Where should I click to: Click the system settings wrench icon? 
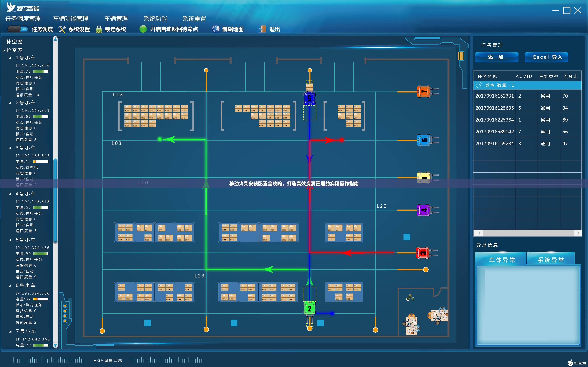(x=62, y=29)
